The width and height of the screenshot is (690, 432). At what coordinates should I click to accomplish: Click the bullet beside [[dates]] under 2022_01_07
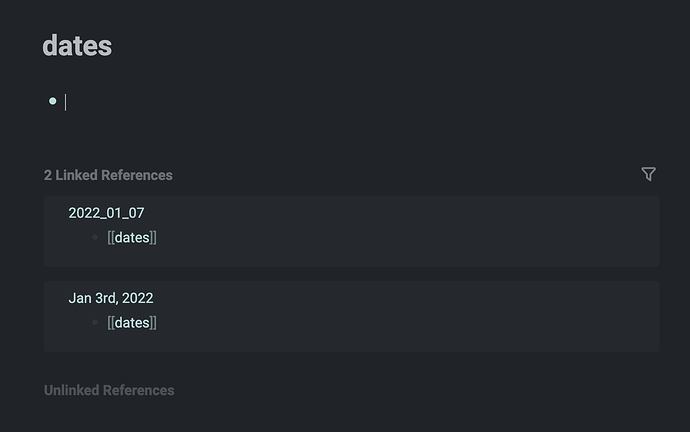pyautogui.click(x=95, y=238)
